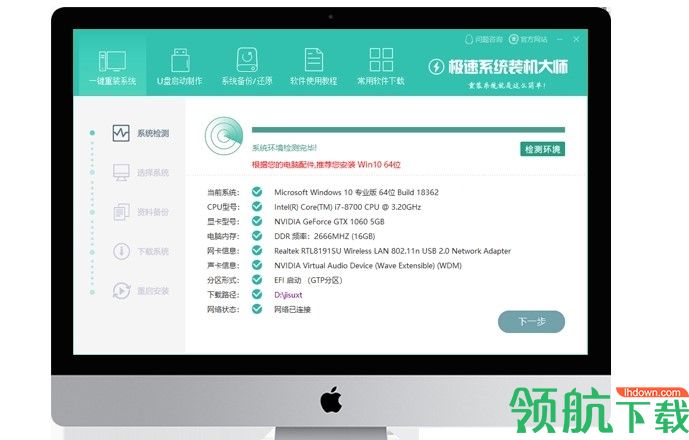Click the 问题咨询 link
This screenshot has height=440, width=689.
[x=483, y=40]
